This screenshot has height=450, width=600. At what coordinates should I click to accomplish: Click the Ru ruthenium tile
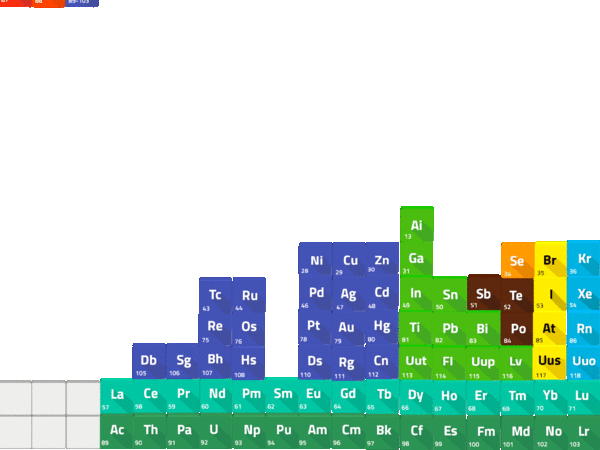click(249, 295)
